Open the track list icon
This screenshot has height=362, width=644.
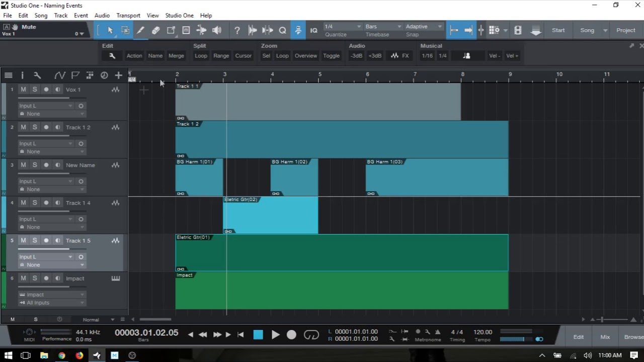pyautogui.click(x=9, y=75)
